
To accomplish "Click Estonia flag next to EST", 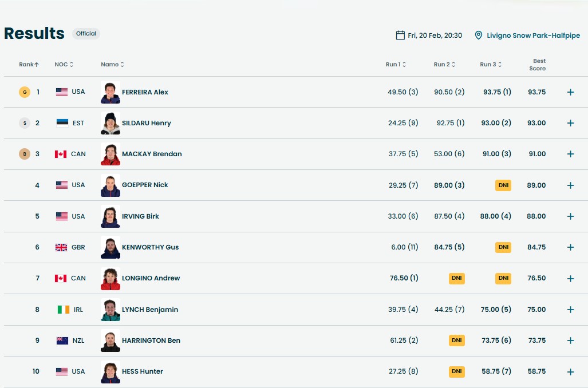I will pyautogui.click(x=62, y=123).
